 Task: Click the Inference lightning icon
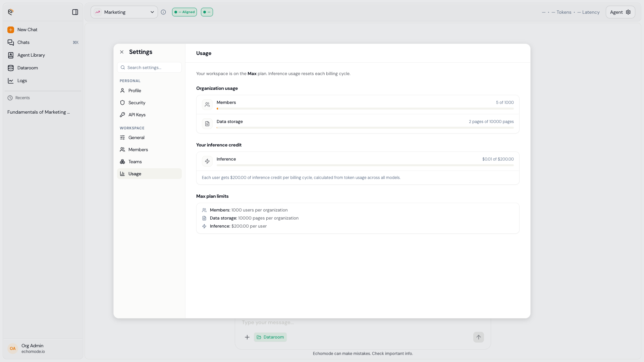(207, 161)
